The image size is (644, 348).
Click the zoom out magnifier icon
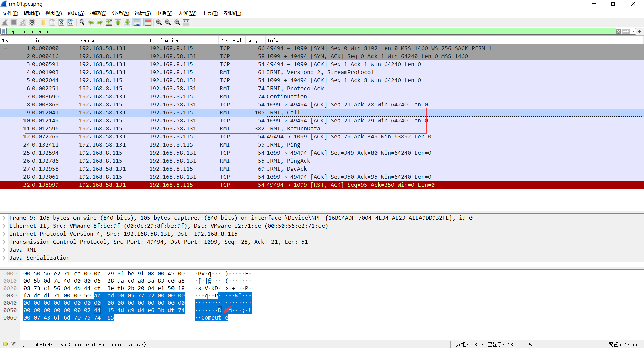pos(168,22)
